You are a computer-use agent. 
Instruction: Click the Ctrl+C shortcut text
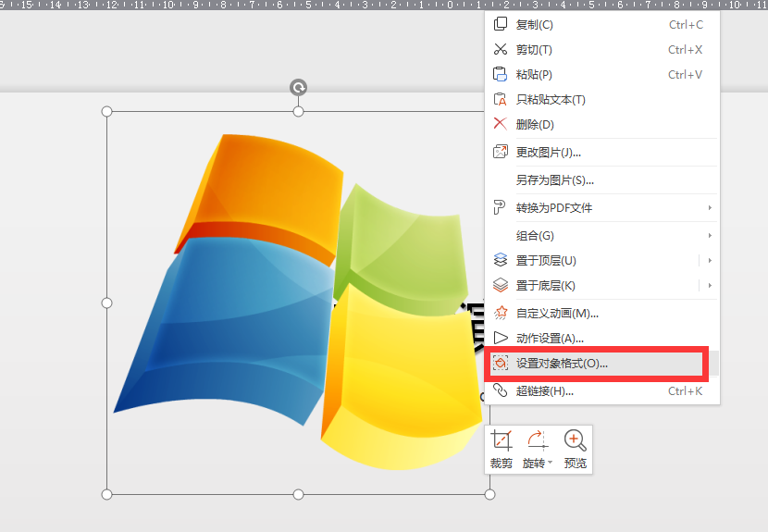point(686,24)
